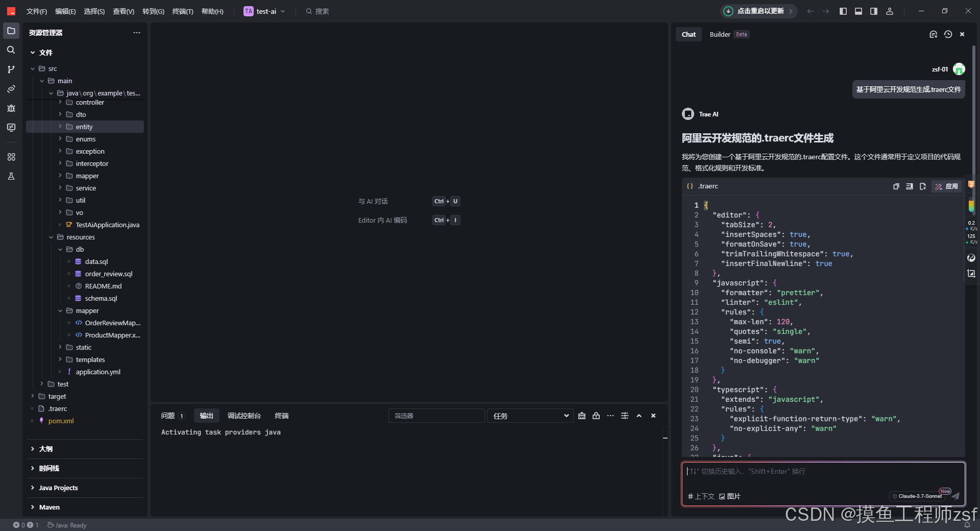Image resolution: width=980 pixels, height=531 pixels.
Task: Open the Search view in the activity bar
Action: coord(11,50)
